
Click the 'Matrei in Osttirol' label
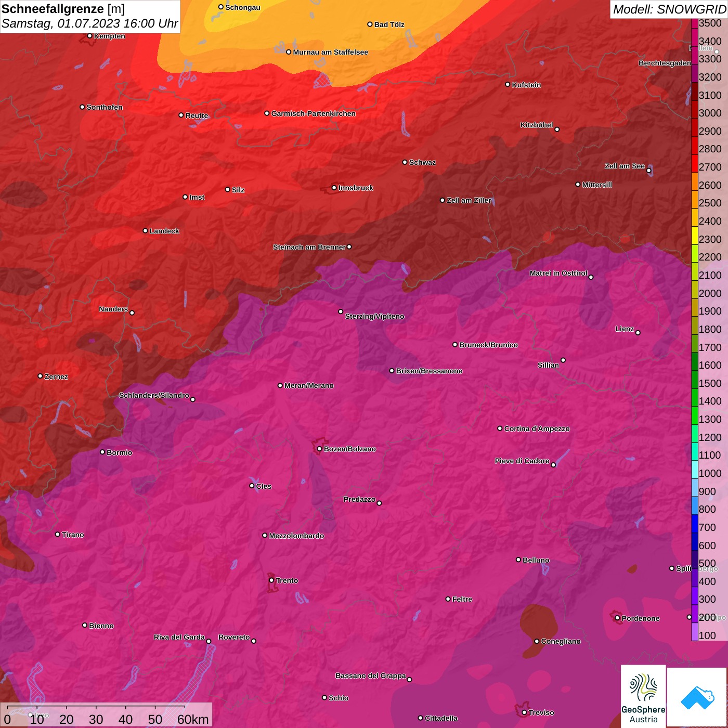(558, 273)
